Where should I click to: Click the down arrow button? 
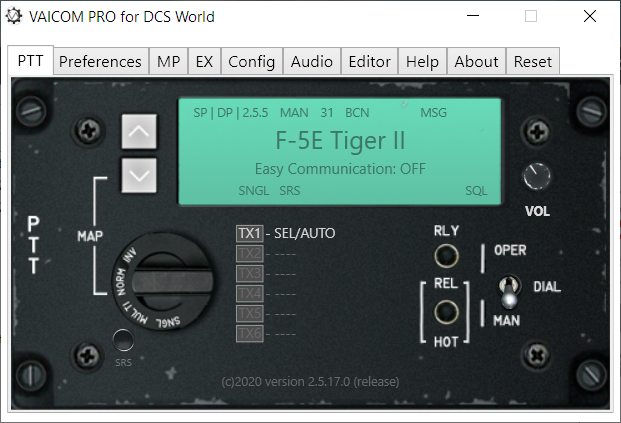[139, 175]
